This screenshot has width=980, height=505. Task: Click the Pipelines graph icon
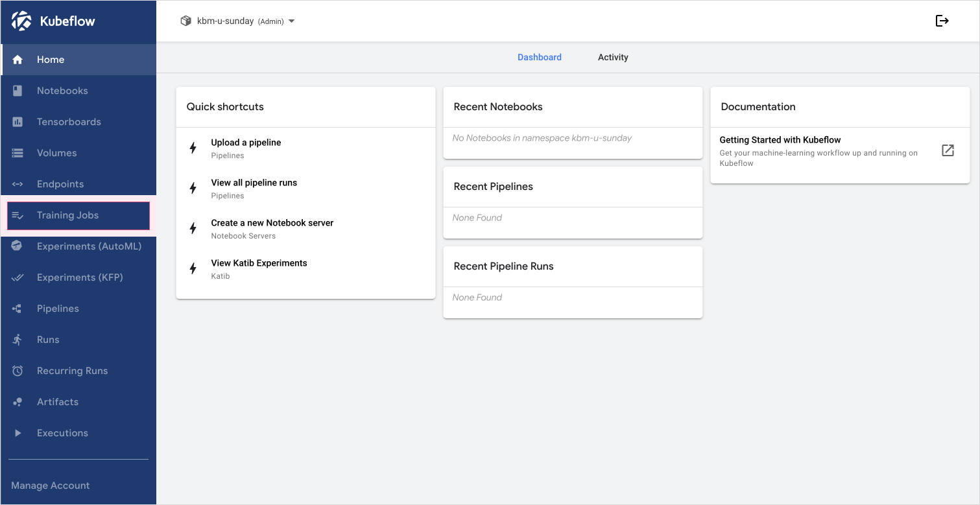[x=18, y=309]
